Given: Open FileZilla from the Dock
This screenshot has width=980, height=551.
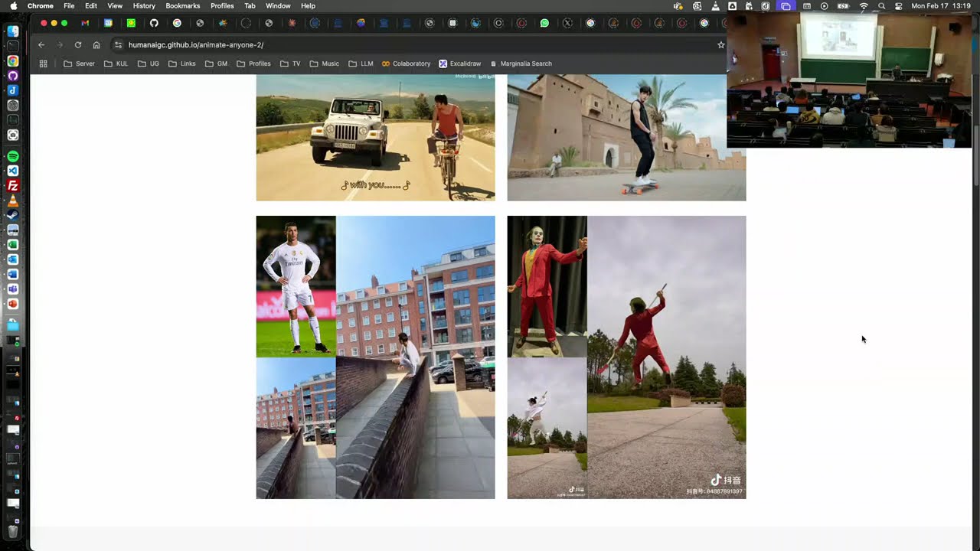Looking at the screenshot, I should click(x=13, y=185).
